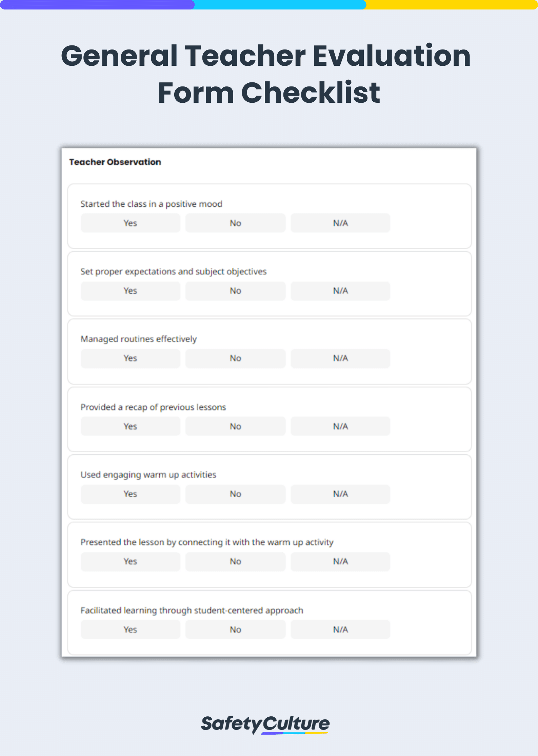
Task: Click the Teacher Observation section heading
Action: click(115, 162)
